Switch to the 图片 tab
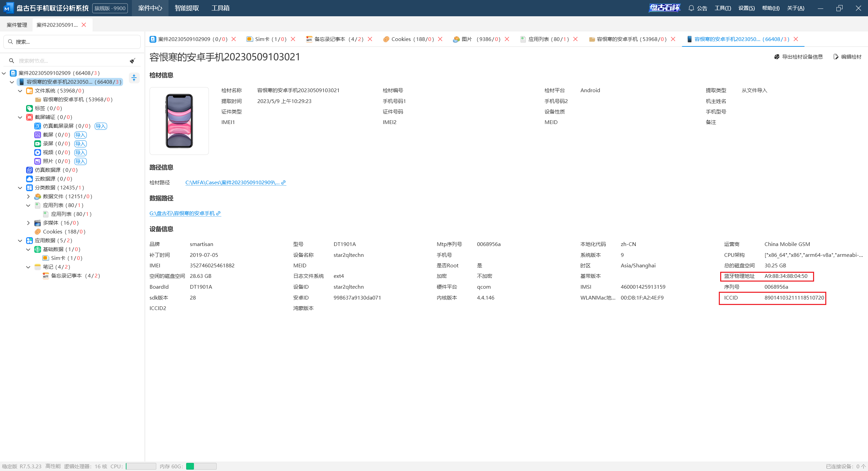Viewport: 868px width, 471px height. 467,39
